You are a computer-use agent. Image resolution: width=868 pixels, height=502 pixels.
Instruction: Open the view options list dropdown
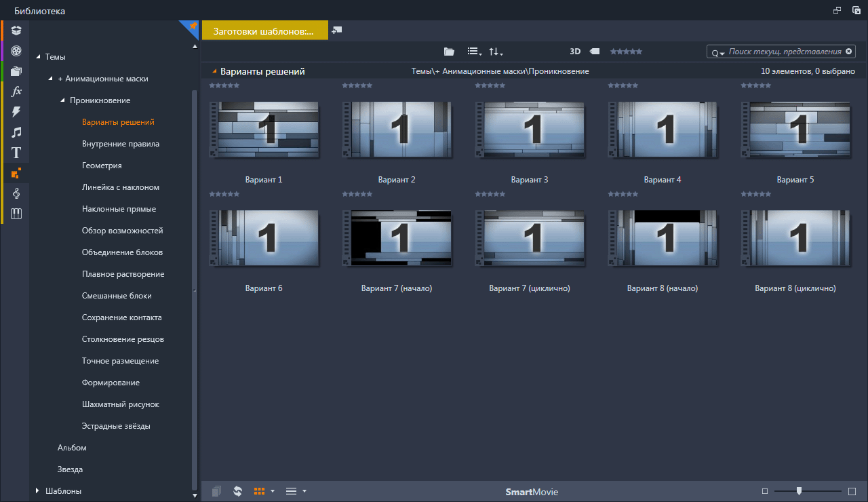[474, 52]
